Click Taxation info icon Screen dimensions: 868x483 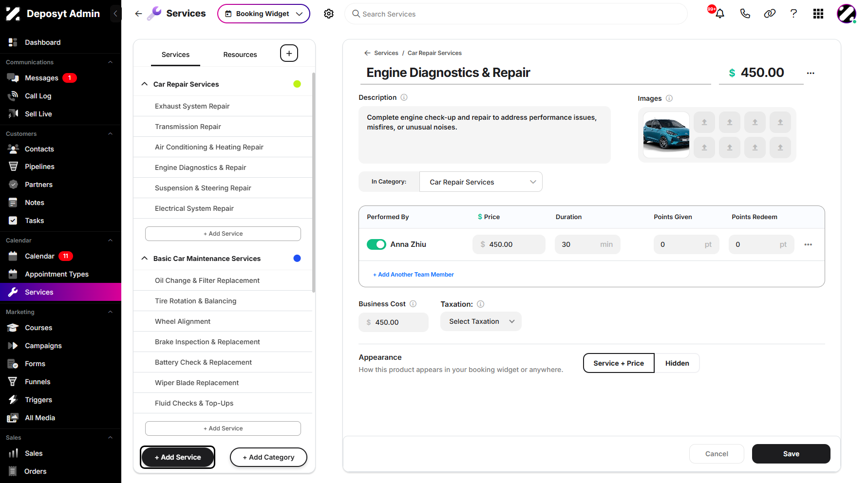(x=480, y=304)
